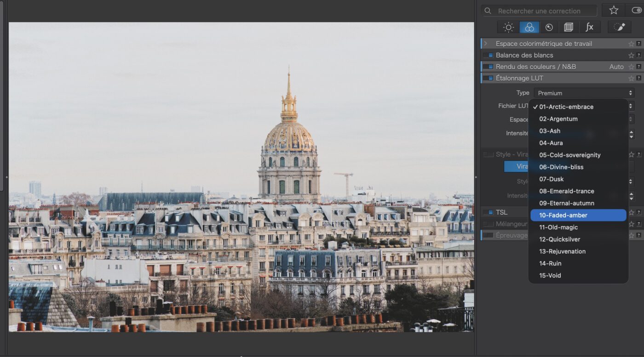This screenshot has height=357, width=644.
Task: Toggle the TSL correction switch
Action: click(x=488, y=212)
